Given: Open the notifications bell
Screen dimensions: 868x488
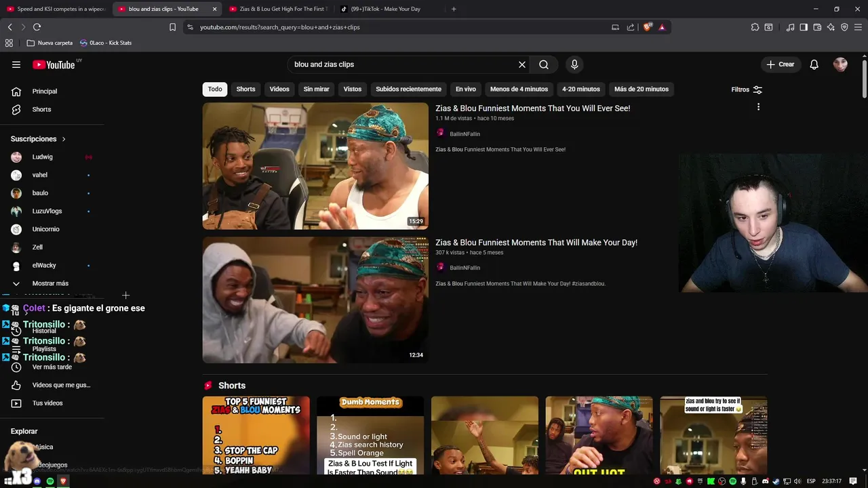Looking at the screenshot, I should click(814, 64).
